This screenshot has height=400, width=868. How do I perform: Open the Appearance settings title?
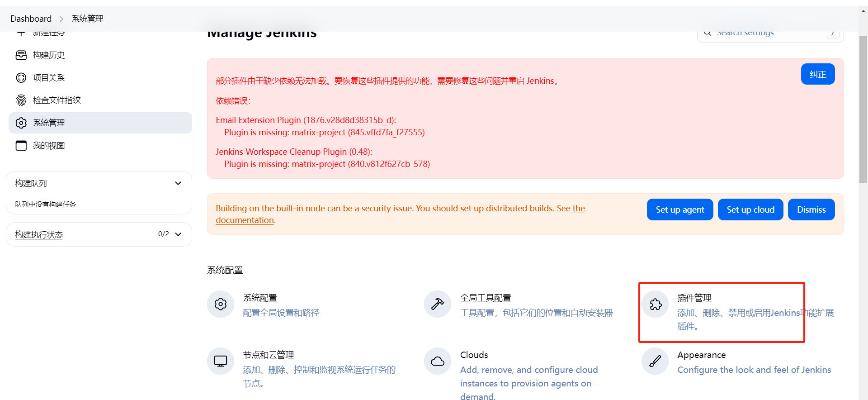point(702,355)
